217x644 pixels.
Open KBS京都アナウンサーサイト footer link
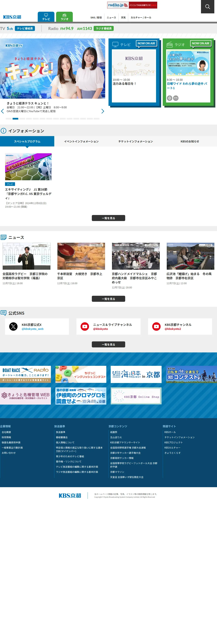tap(125, 443)
